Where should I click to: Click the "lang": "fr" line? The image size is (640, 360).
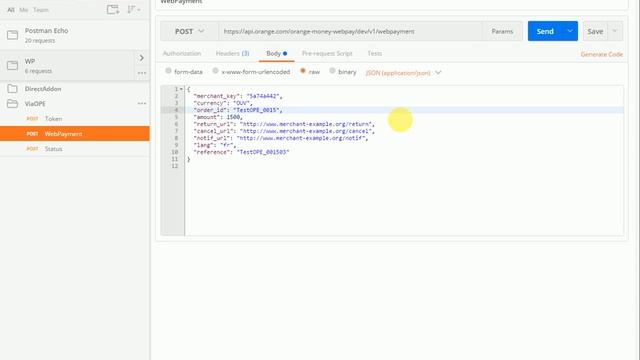point(215,145)
